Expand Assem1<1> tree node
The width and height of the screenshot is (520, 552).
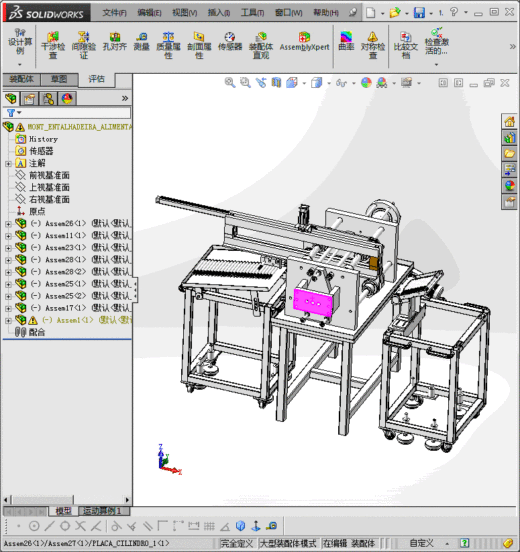8,320
